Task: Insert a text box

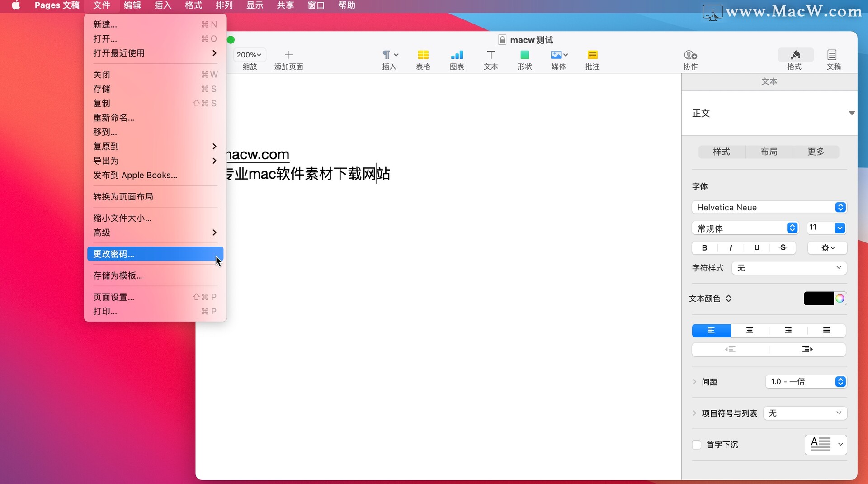Action: [491, 59]
